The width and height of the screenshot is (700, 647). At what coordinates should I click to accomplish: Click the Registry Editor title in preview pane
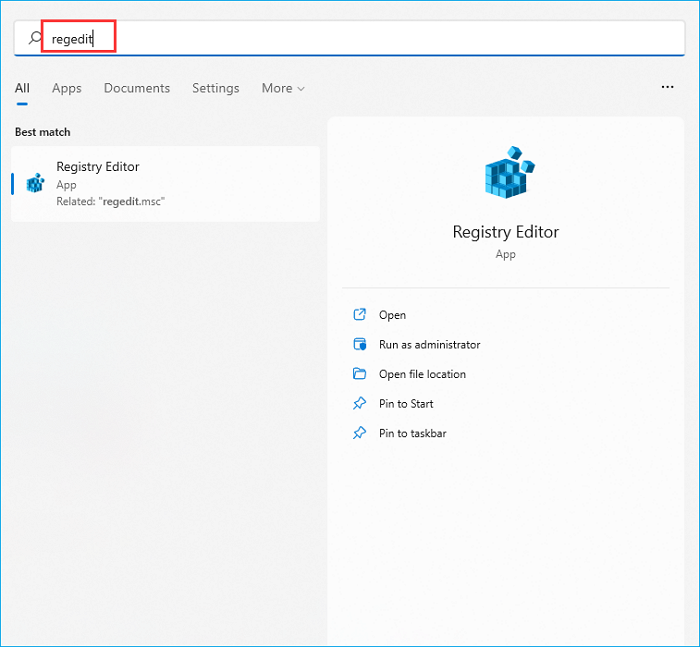505,232
